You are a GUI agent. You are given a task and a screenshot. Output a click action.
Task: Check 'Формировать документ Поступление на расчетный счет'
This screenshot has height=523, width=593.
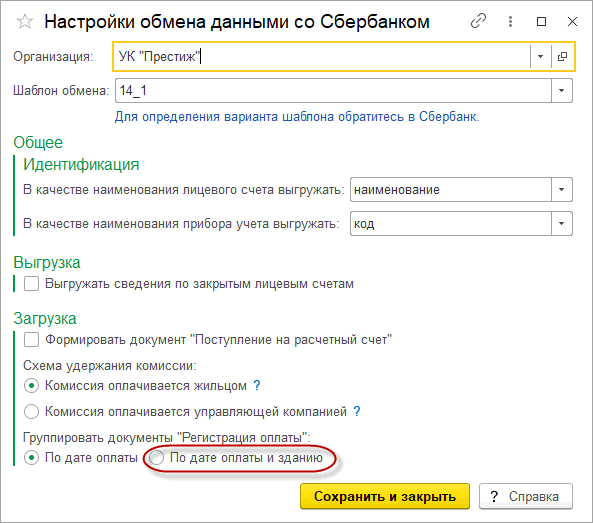31,340
